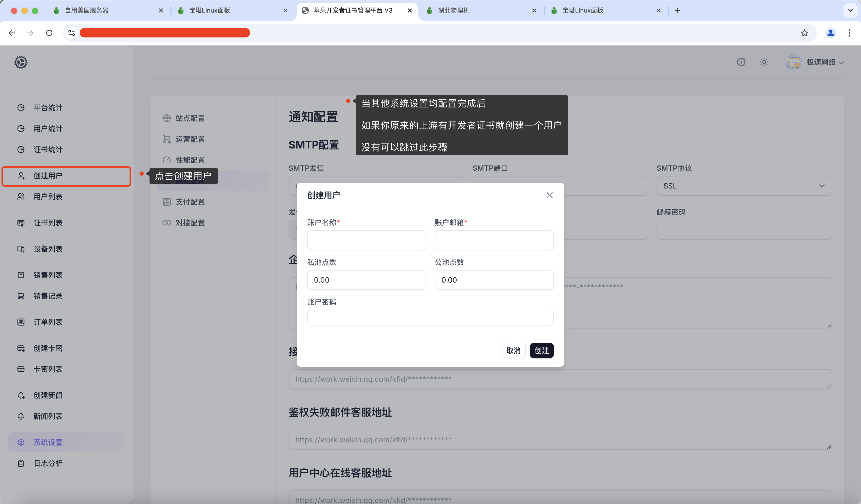Click the 支付配置 icon

[167, 202]
